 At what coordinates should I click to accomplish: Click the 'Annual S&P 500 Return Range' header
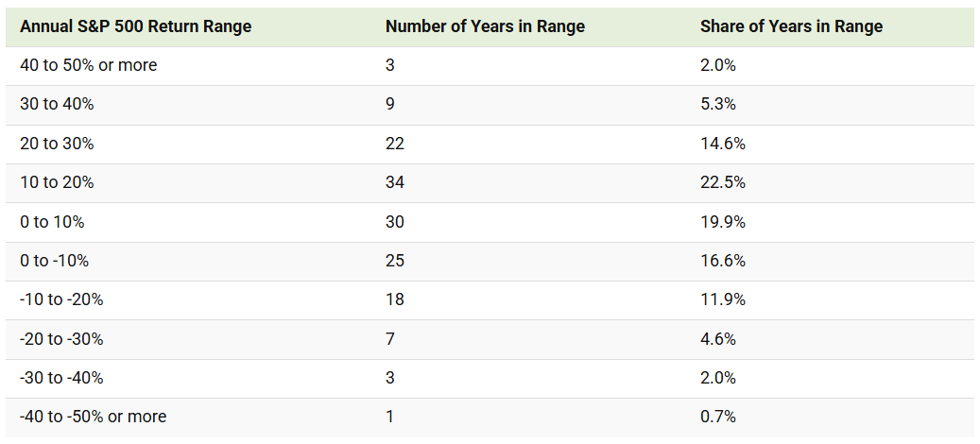pyautogui.click(x=136, y=26)
